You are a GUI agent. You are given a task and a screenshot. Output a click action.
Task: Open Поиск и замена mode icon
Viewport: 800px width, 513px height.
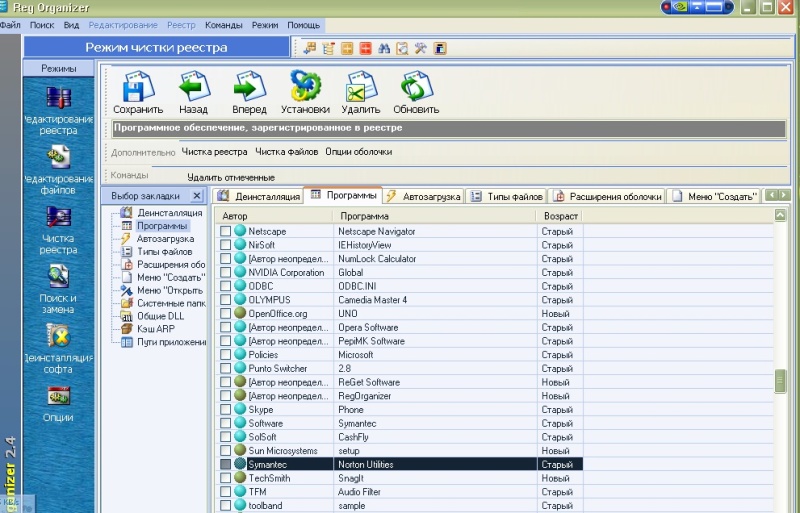pyautogui.click(x=58, y=277)
